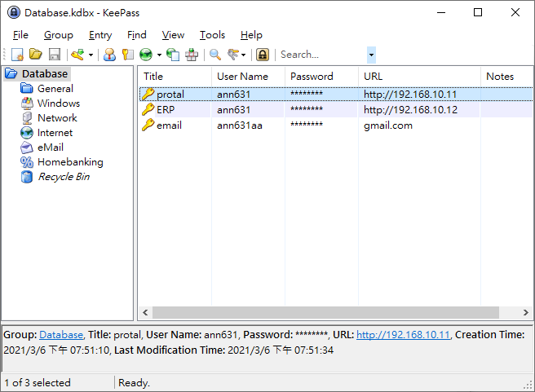Click the Open database folder icon
The height and width of the screenshot is (392, 535).
(x=36, y=55)
